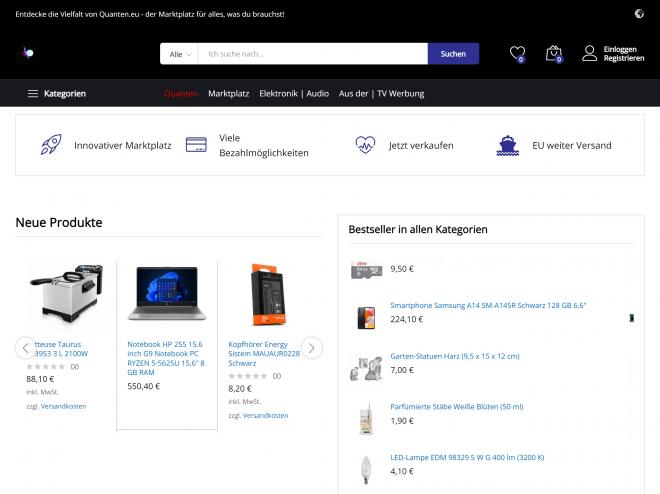Image resolution: width=660 pixels, height=494 pixels.
Task: Click the ship EU Versand icon
Action: [x=508, y=145]
